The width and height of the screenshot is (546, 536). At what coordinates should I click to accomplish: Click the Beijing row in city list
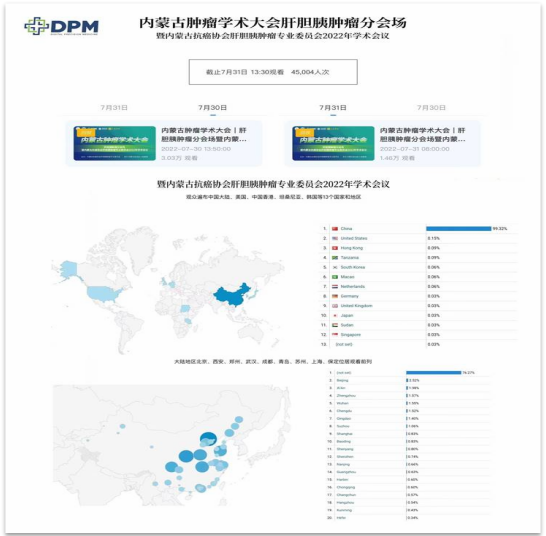[407, 380]
